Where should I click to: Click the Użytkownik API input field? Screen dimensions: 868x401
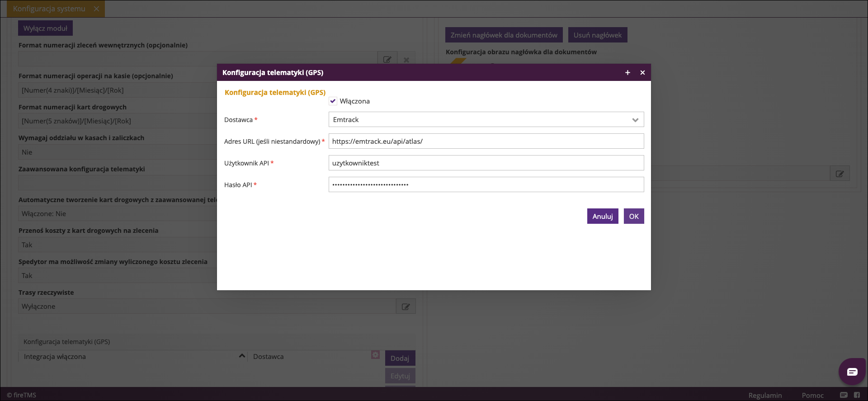486,163
